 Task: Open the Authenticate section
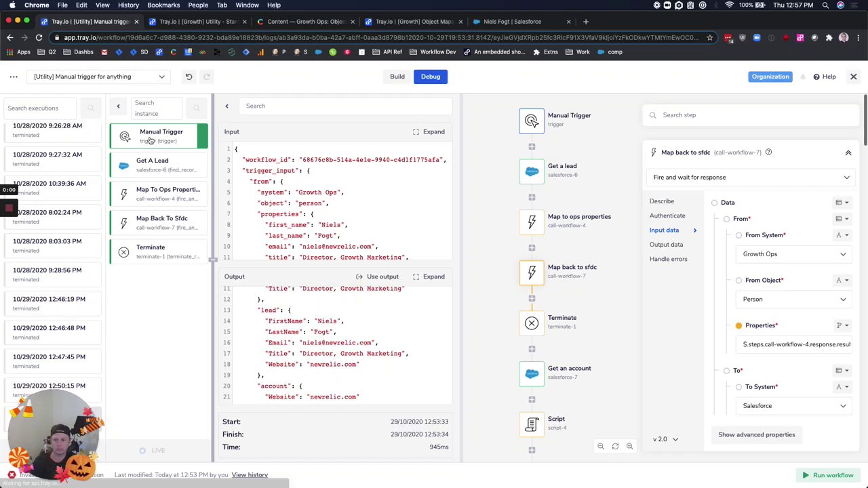pos(667,216)
